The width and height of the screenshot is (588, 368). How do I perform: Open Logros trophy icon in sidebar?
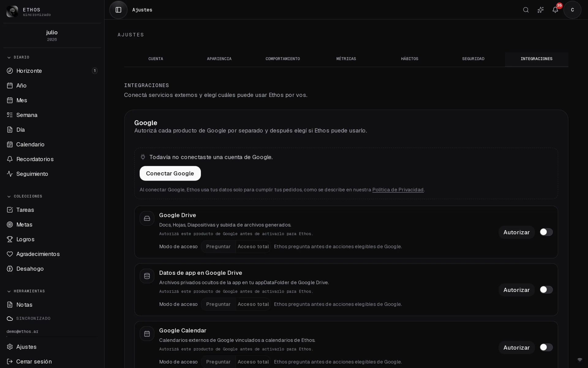click(x=10, y=239)
